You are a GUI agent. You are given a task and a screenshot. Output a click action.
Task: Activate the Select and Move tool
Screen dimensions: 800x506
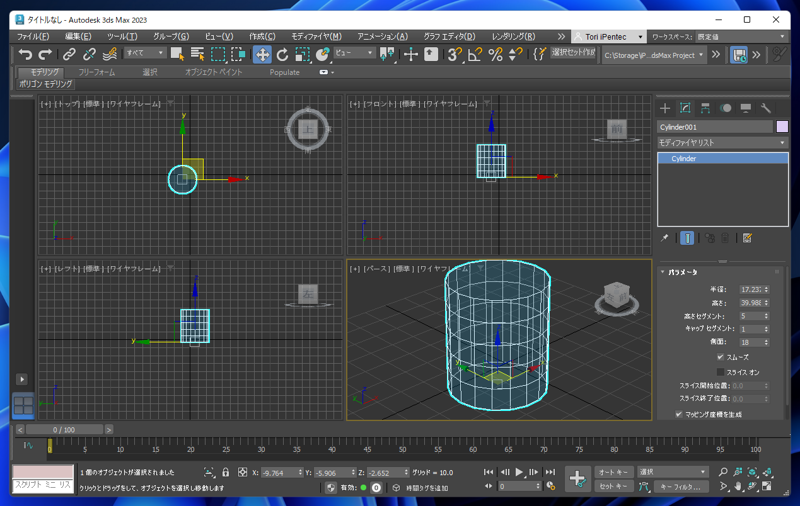[262, 55]
